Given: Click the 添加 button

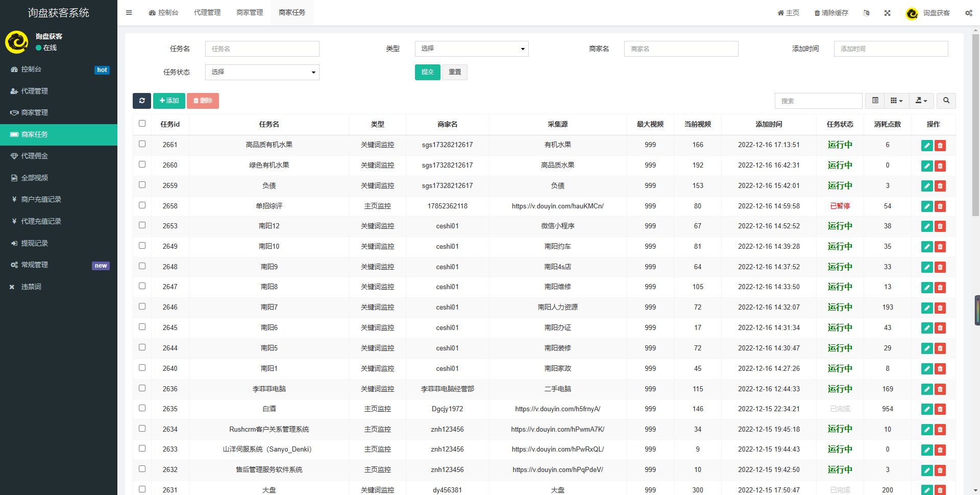Looking at the screenshot, I should point(169,101).
